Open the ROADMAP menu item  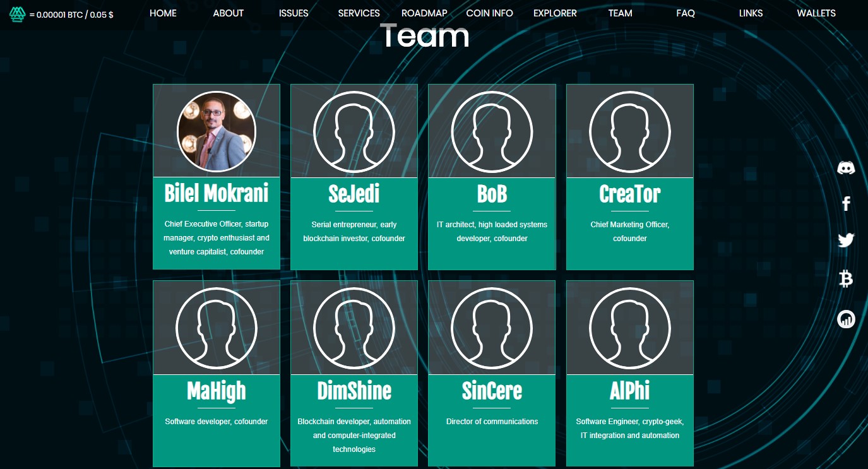click(x=424, y=13)
